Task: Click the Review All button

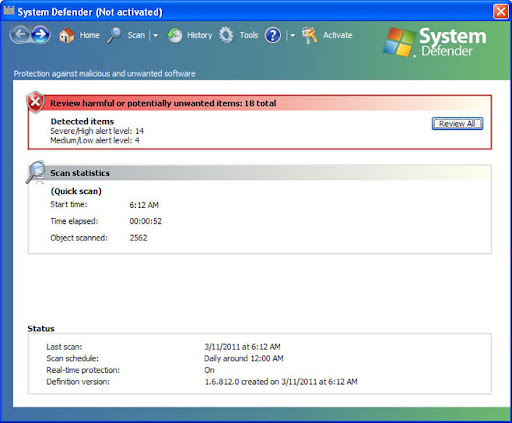Action: tap(457, 124)
